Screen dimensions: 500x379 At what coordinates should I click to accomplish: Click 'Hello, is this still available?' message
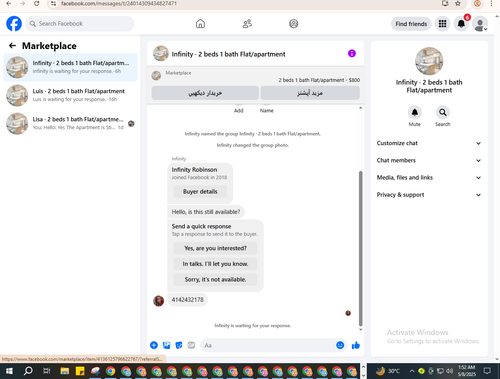pos(206,212)
